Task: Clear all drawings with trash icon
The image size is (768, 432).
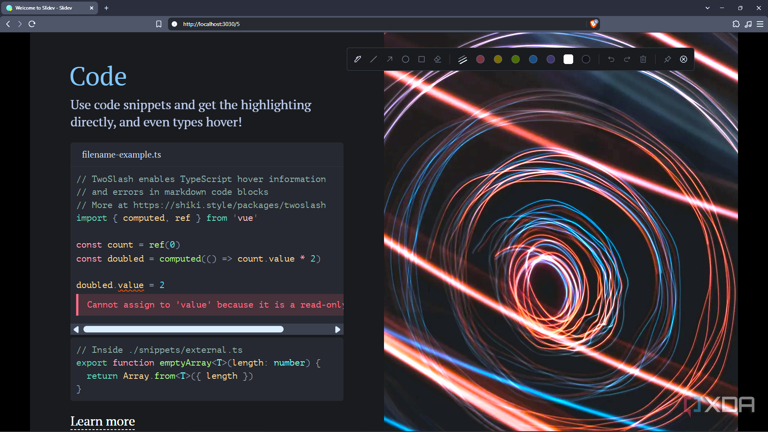Action: click(x=643, y=59)
